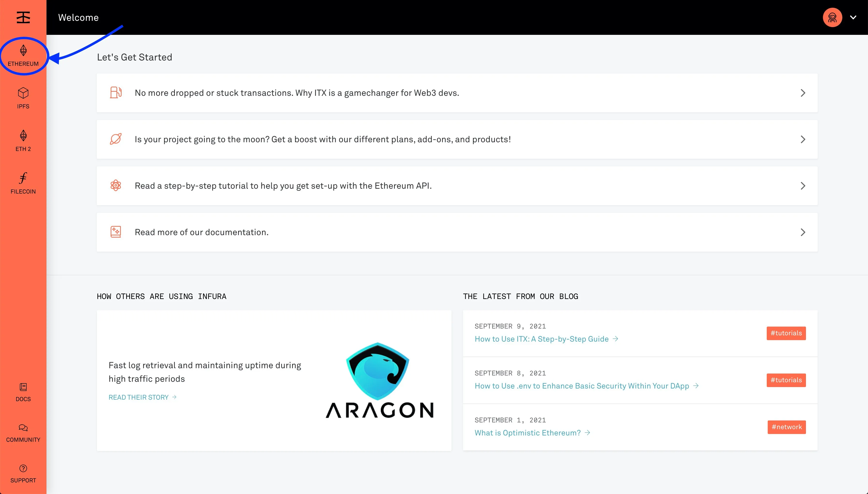Open the Support section

[23, 473]
